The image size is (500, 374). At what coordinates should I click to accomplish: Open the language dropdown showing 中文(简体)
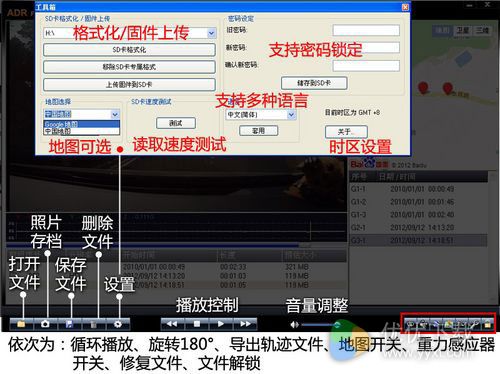pos(261,115)
